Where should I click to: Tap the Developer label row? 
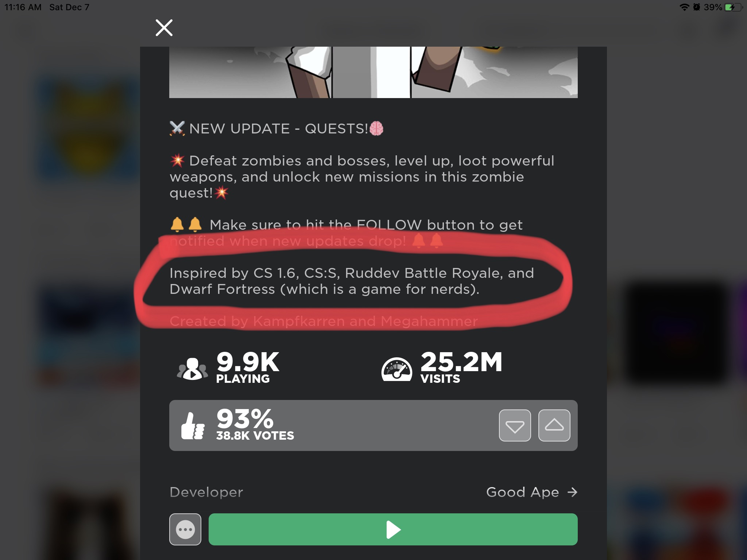[373, 492]
